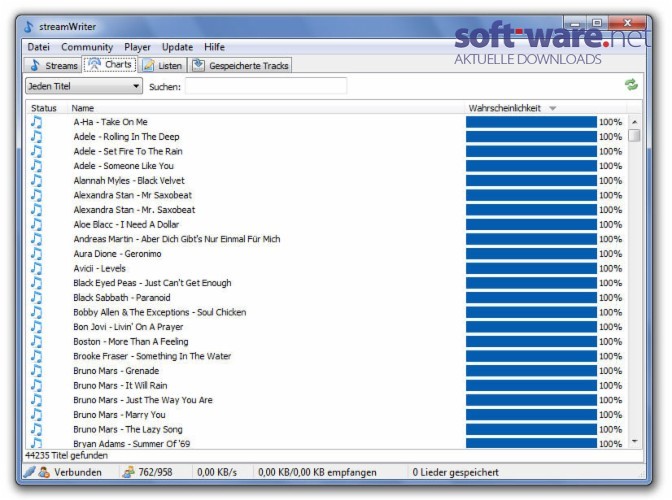Click the note icon beside Black Sabbath - Paranoid
This screenshot has height=500, width=672.
[36, 297]
